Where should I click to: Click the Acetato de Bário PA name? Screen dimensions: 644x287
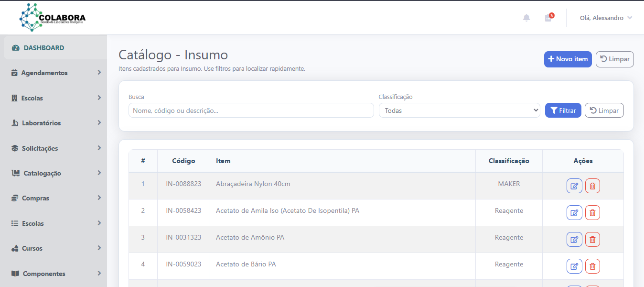coord(246,264)
